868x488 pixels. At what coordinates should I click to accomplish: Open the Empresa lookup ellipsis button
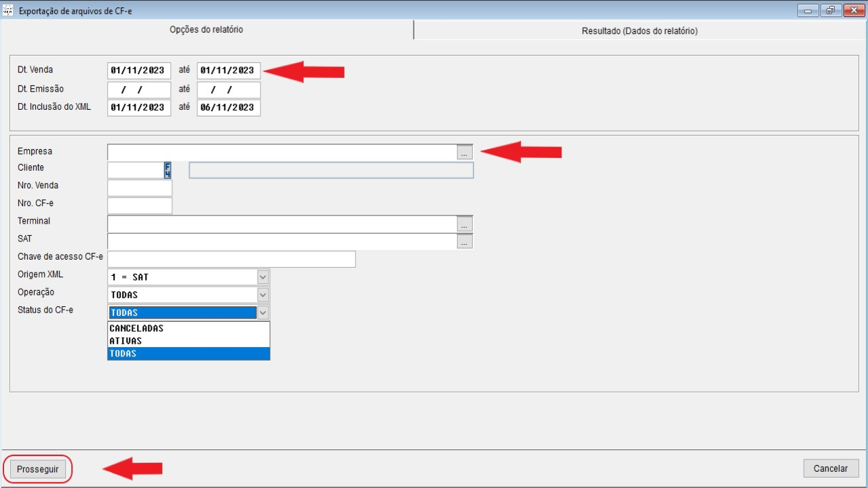[x=465, y=152]
